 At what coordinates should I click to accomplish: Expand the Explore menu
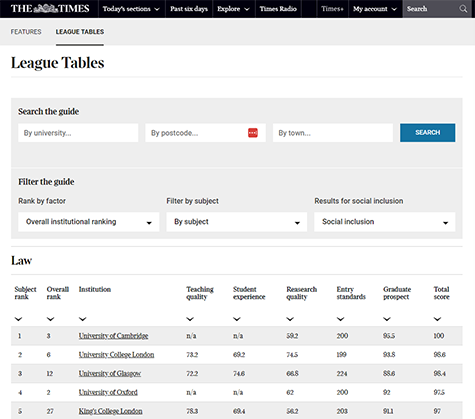(233, 9)
